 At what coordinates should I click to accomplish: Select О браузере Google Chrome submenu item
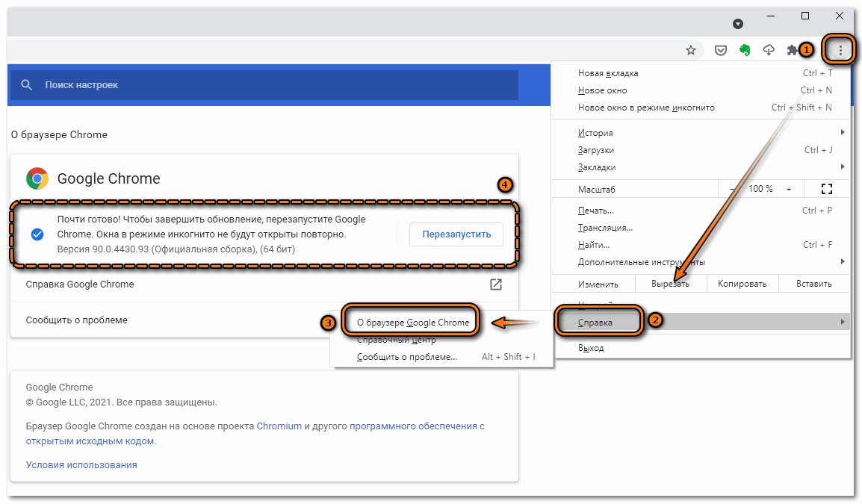[x=413, y=323]
